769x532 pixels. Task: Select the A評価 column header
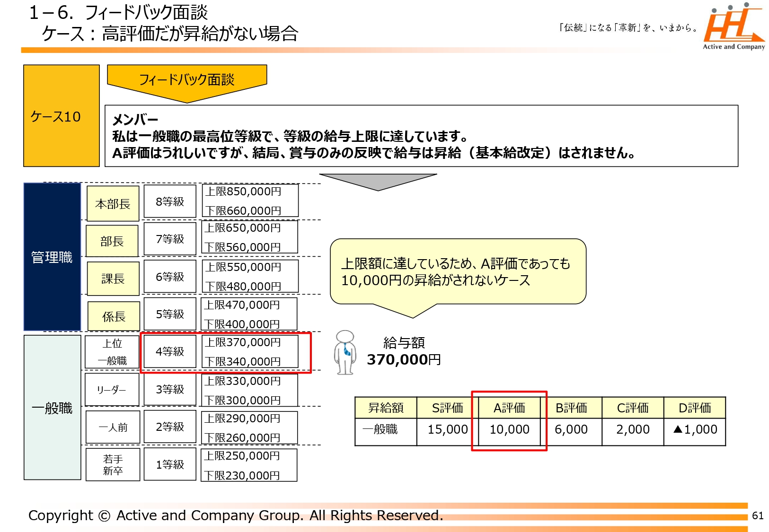[509, 408]
